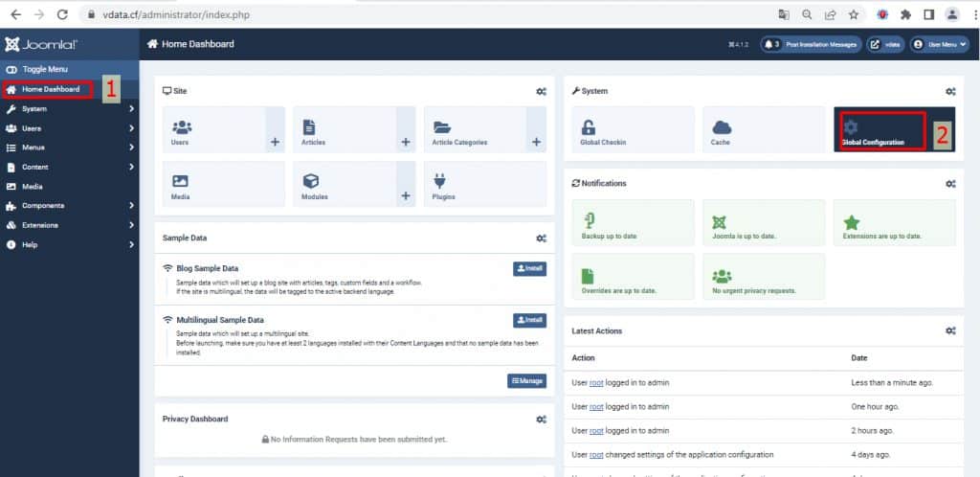
Task: Open Privacy Dashboard settings gear
Action: tap(542, 419)
